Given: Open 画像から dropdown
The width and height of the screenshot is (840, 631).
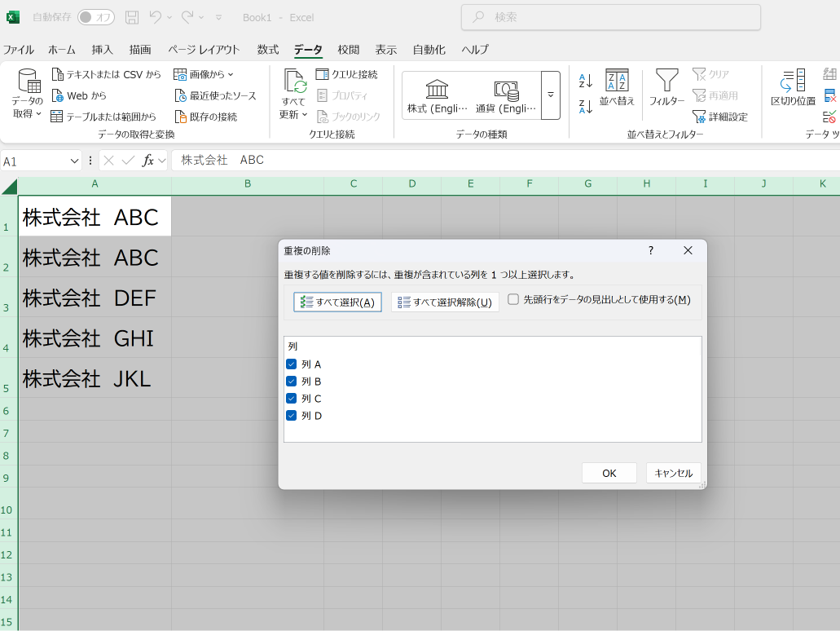Looking at the screenshot, I should [204, 74].
